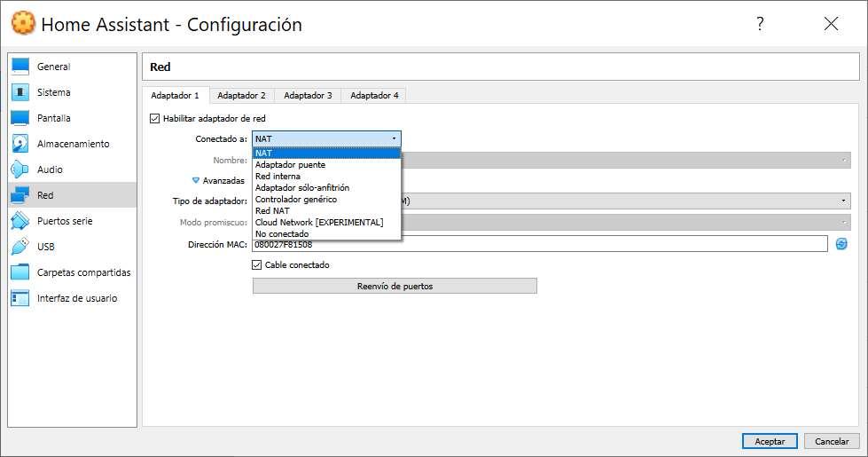Select the Sistema chip icon
The image size is (868, 457).
20,92
